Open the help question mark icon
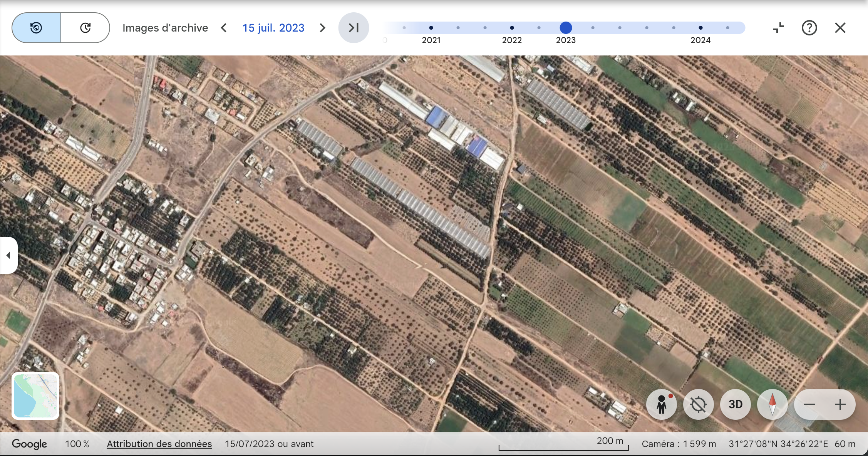 (809, 28)
